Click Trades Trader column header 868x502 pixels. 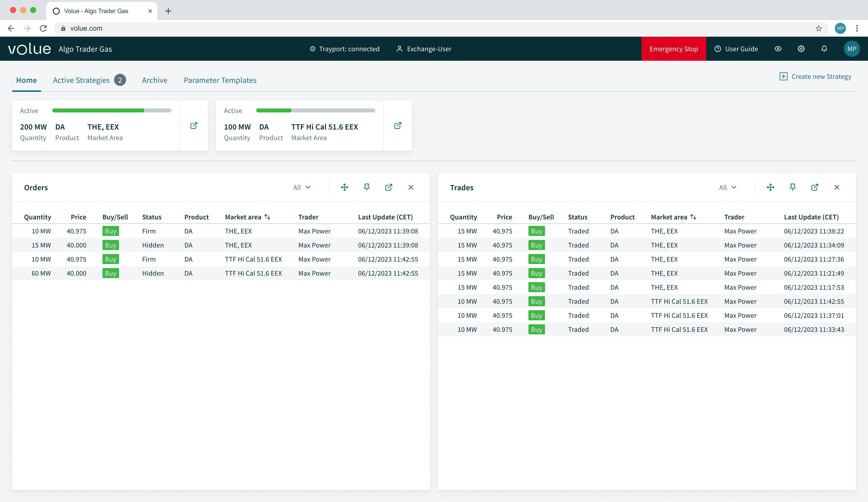point(734,217)
